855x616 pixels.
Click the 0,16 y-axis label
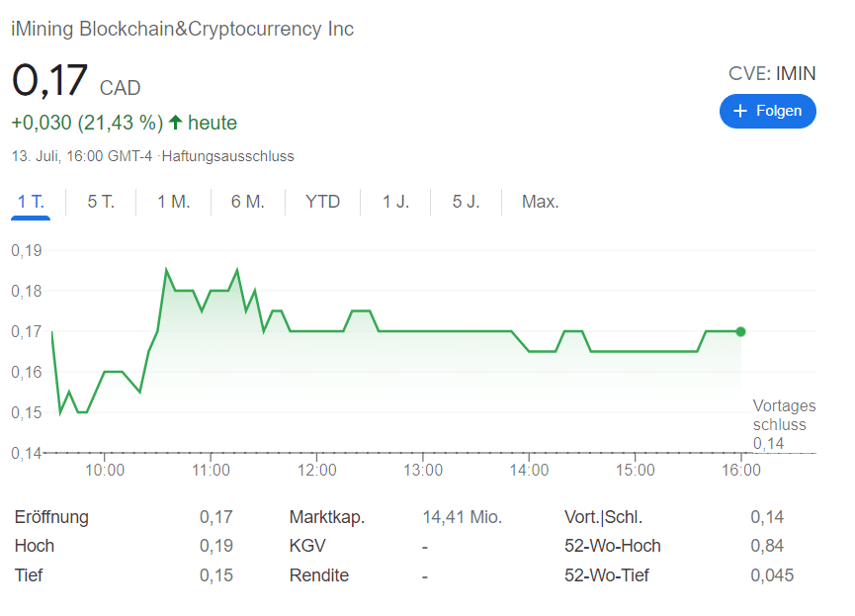(26, 373)
